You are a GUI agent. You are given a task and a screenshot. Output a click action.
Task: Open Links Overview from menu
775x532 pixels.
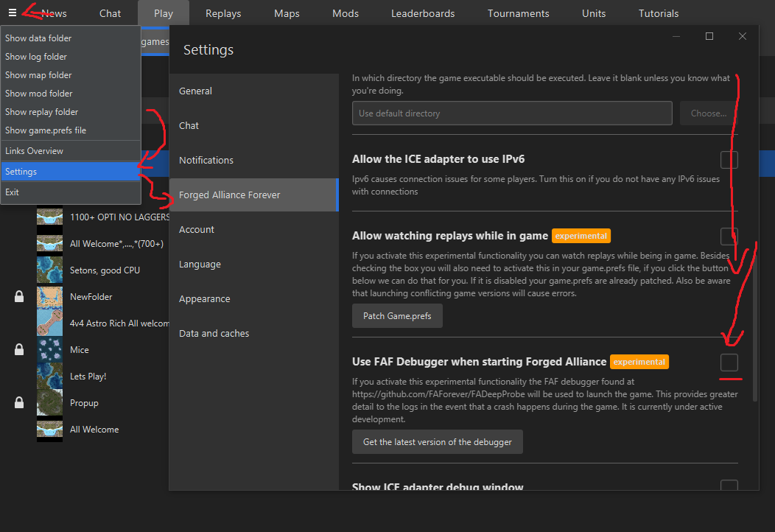pos(71,151)
